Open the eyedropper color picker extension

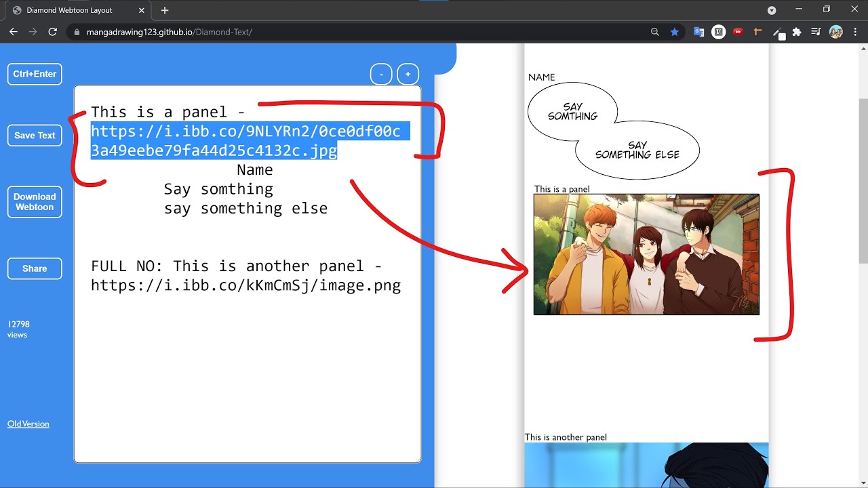(x=778, y=33)
